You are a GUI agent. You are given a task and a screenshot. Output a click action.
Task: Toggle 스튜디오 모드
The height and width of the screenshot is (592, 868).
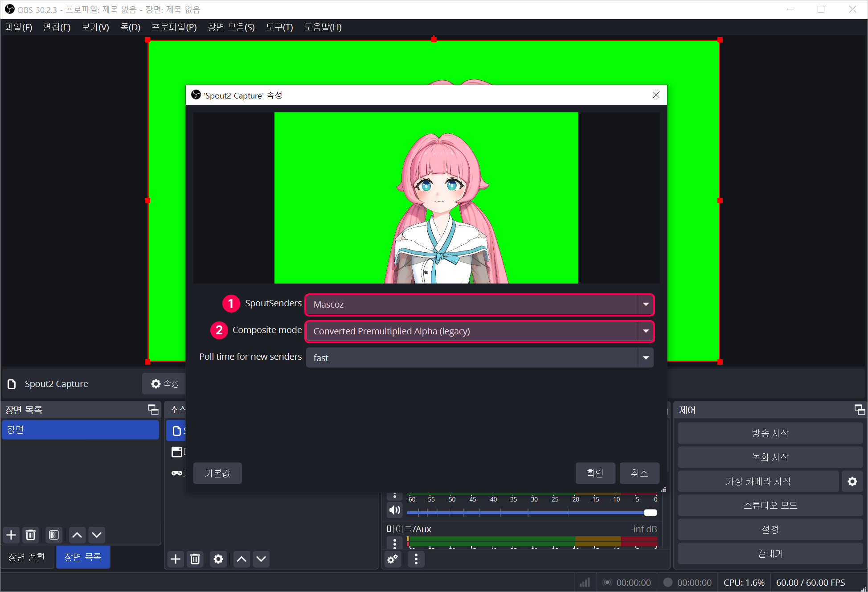[x=770, y=505]
